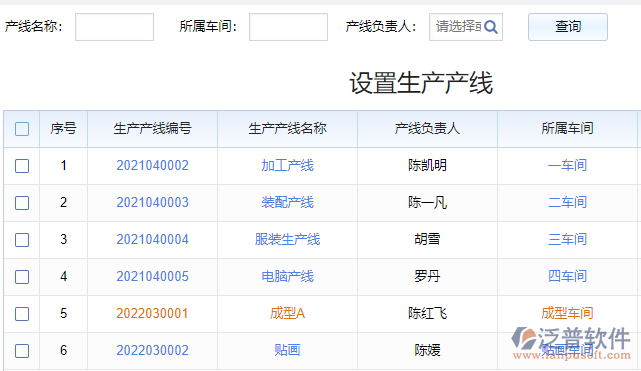This screenshot has height=371, width=641.
Task: Open production line number 2021040005
Action: tap(152, 276)
